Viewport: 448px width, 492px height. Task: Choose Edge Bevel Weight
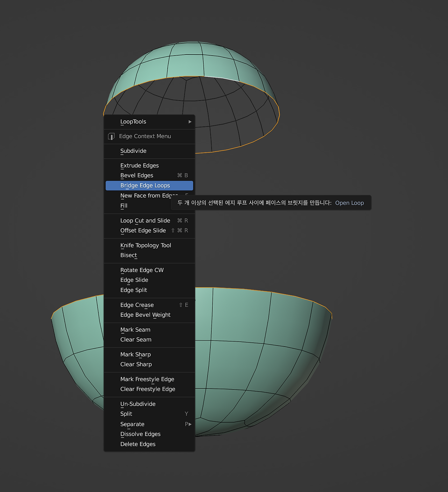pyautogui.click(x=149, y=315)
